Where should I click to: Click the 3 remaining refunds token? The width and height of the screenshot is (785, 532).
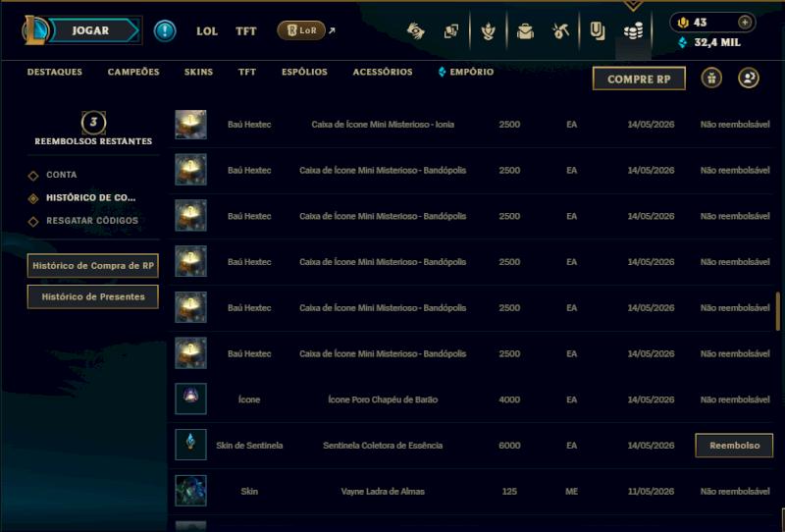click(93, 123)
